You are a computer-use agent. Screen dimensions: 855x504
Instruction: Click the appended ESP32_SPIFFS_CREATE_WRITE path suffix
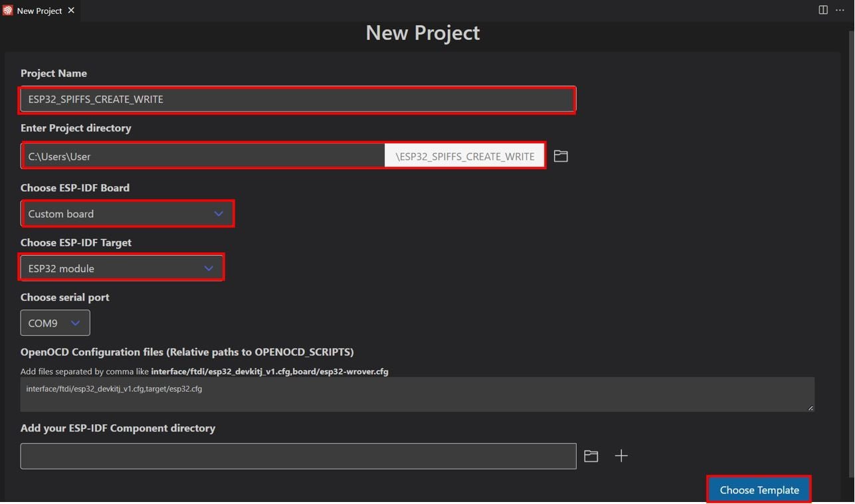tap(464, 156)
